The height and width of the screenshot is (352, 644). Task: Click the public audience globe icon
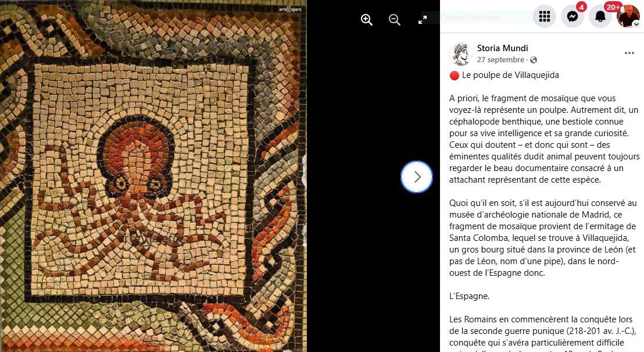pos(534,60)
